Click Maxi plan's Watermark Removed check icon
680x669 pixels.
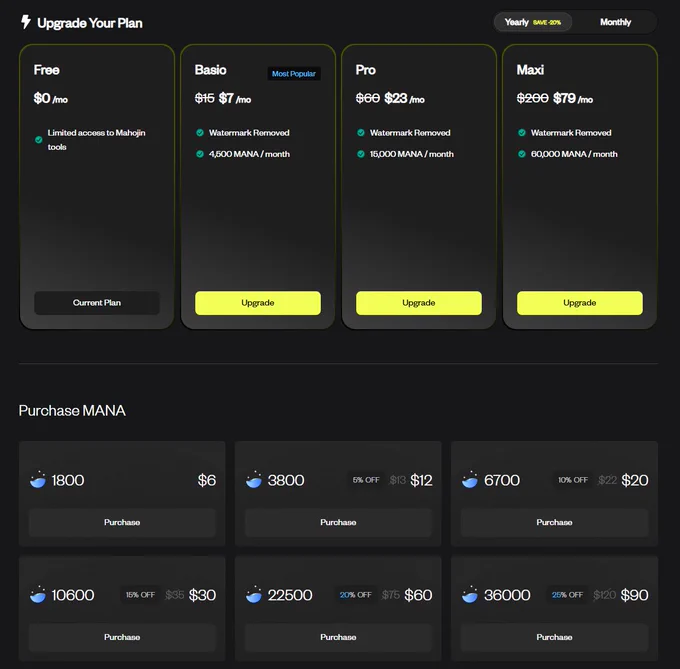coord(522,133)
